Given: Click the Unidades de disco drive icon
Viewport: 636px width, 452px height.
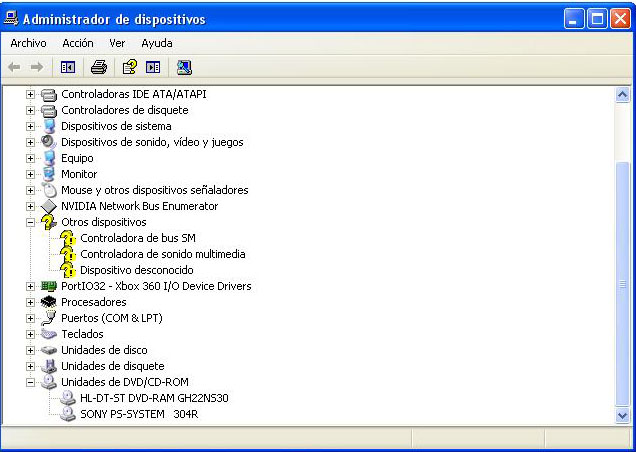Looking at the screenshot, I should coord(49,350).
